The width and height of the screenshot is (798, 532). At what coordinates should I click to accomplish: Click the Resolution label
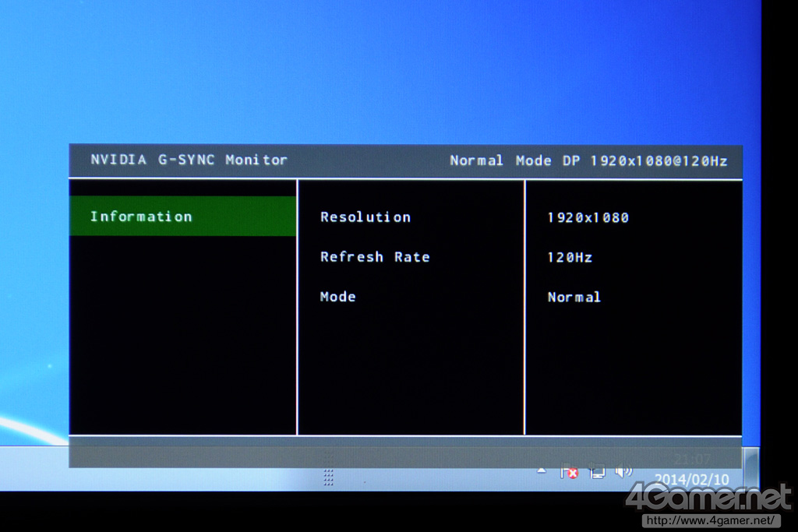click(365, 217)
